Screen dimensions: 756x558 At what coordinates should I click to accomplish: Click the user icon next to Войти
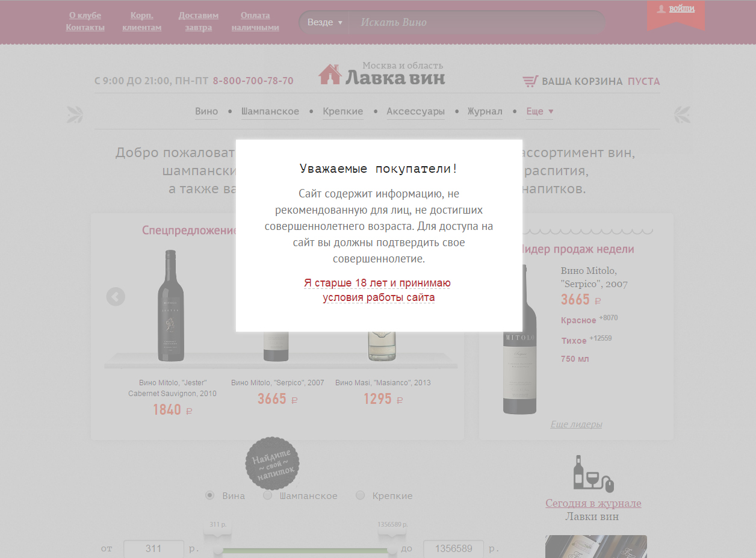pos(661,9)
